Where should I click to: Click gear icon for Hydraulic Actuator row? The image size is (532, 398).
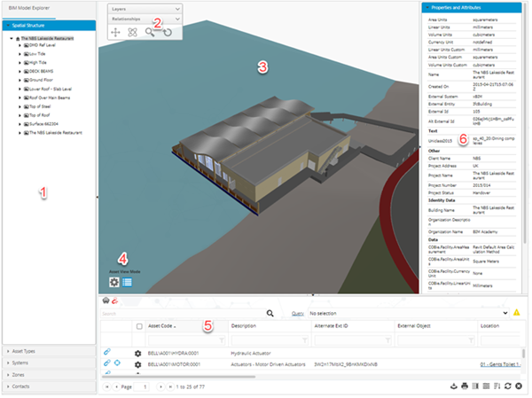click(137, 353)
